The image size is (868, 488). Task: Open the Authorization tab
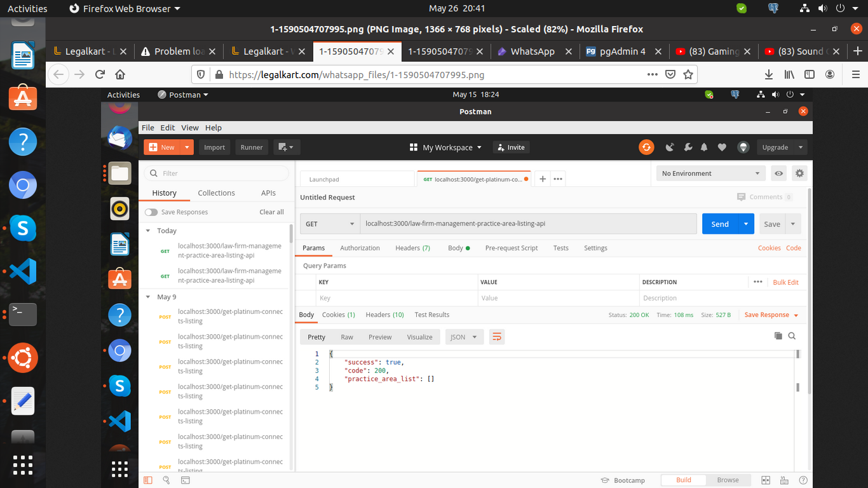(x=360, y=248)
